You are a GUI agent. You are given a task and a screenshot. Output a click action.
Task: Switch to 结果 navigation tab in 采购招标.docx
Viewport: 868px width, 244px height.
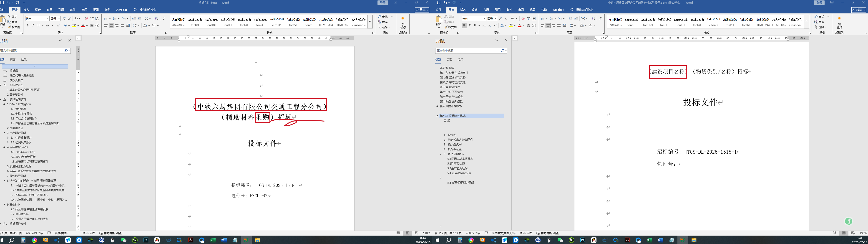[x=460, y=59]
